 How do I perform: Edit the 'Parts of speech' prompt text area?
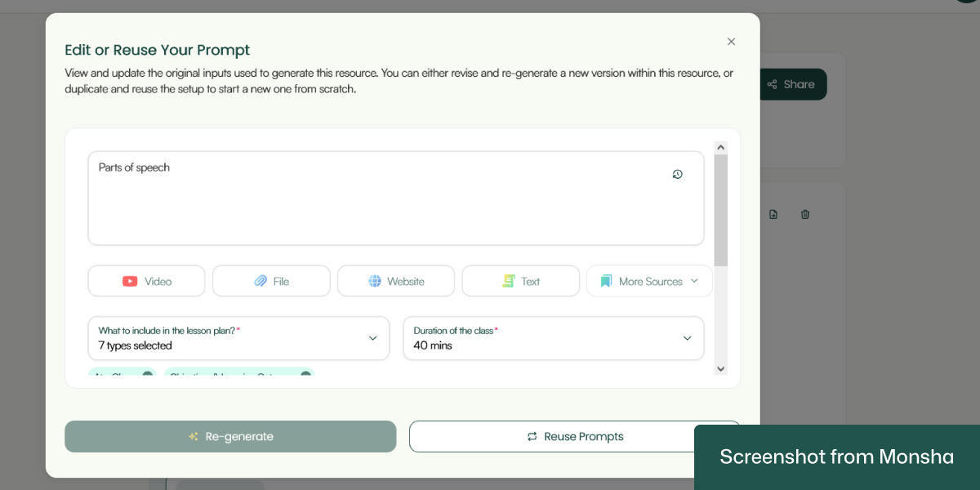[x=396, y=198]
